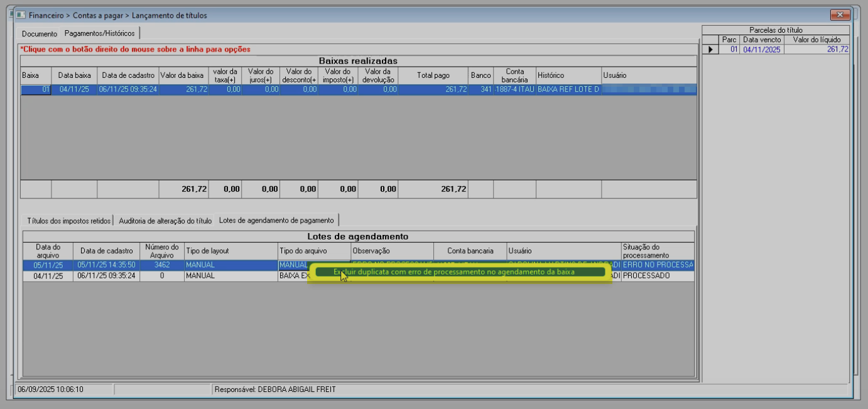The width and height of the screenshot is (868, 409).
Task: Click the Conta bancaria header in Lotes grid
Action: click(x=470, y=251)
